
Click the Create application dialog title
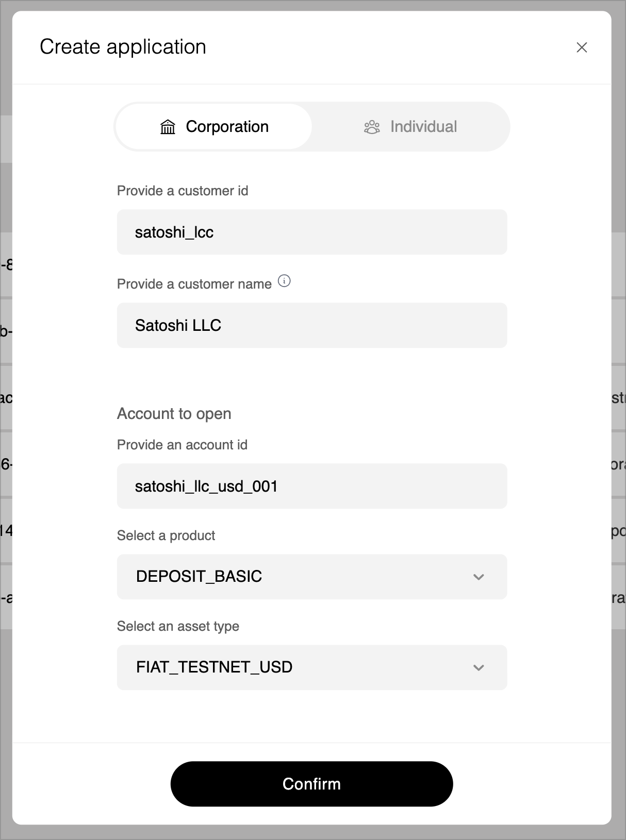[123, 46]
